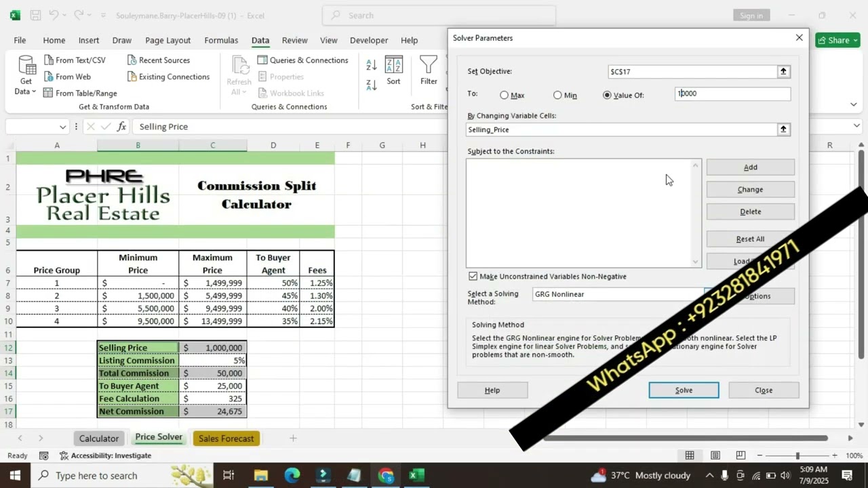Open the File menu
The height and width of the screenshot is (488, 868).
[x=20, y=40]
